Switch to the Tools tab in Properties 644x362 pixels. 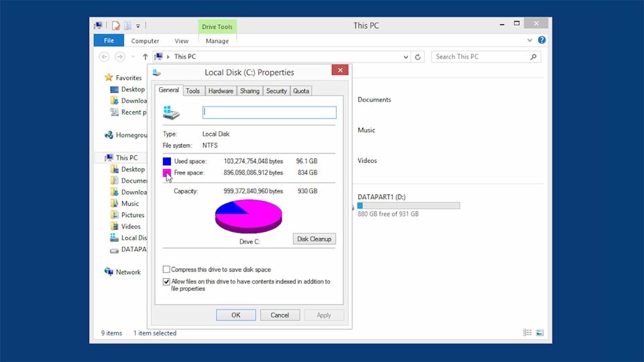click(x=193, y=91)
